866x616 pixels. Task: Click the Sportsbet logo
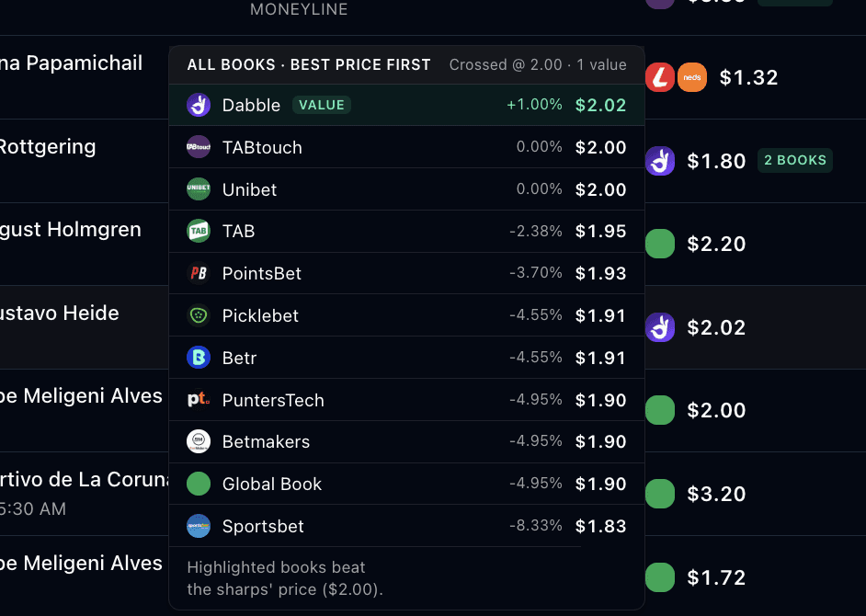199,526
